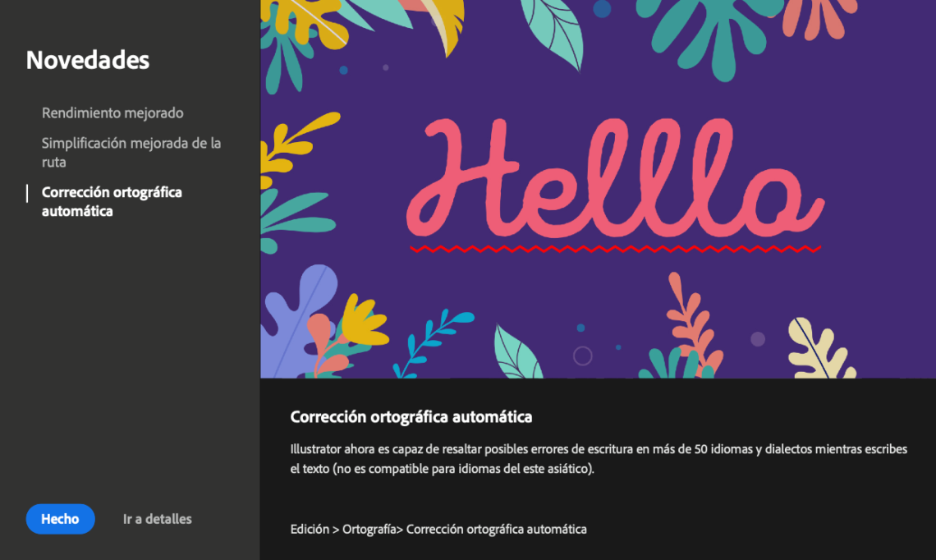Click the Hello spell-check illustration
The image size is (936, 560).
point(598,189)
